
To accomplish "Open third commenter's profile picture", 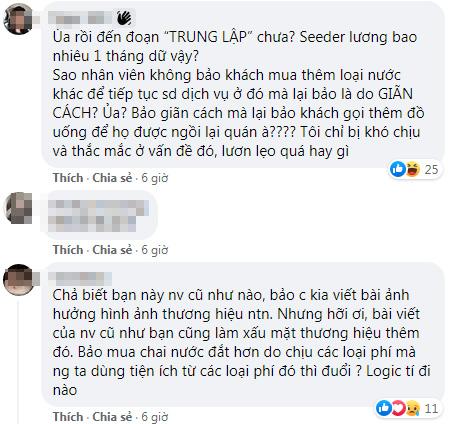I will click(18, 280).
